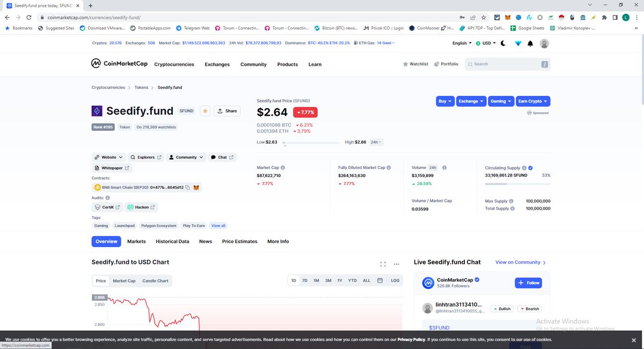The height and width of the screenshot is (349, 644).
Task: Open the Chrome Extensions puzzle icon
Action: pyautogui.click(x=605, y=17)
